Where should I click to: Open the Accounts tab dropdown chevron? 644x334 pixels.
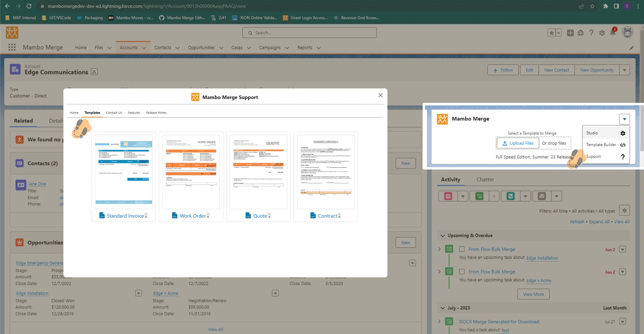pyautogui.click(x=144, y=48)
